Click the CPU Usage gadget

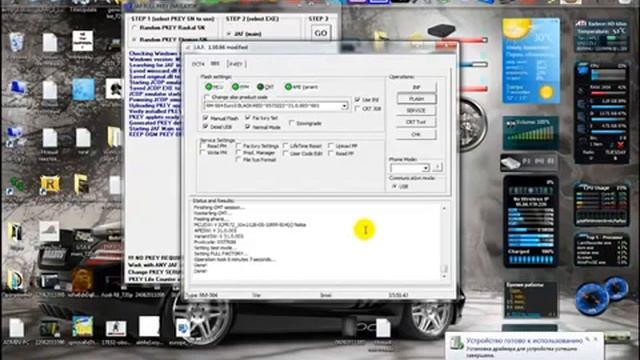coord(601,205)
